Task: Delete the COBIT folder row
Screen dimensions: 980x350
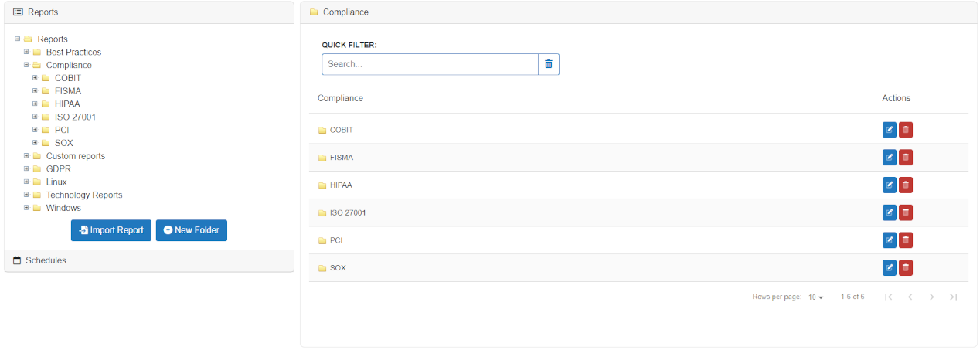Action: coord(906,129)
